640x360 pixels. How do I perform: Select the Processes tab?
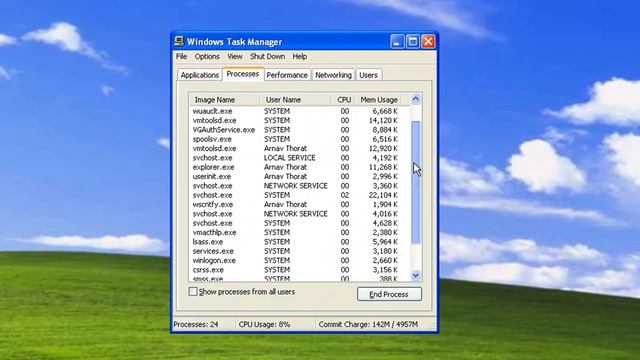(243, 74)
